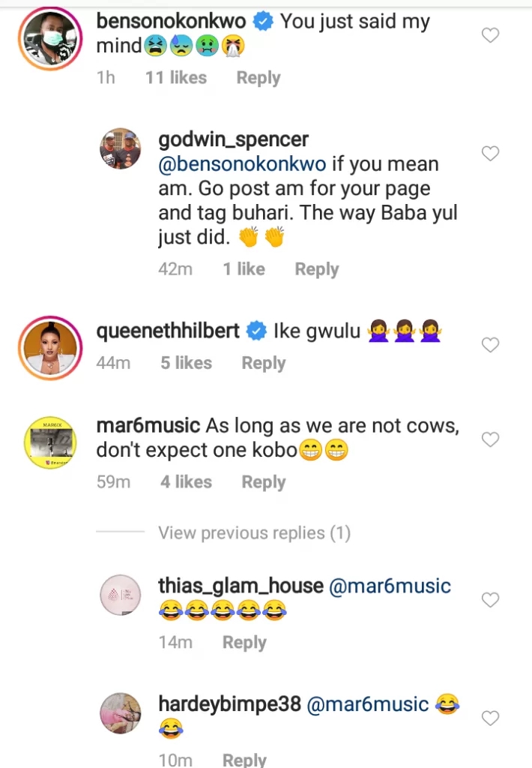Screen dimensions: 532x768
Task: Expand View previous replies (1)
Action: pyautogui.click(x=254, y=533)
